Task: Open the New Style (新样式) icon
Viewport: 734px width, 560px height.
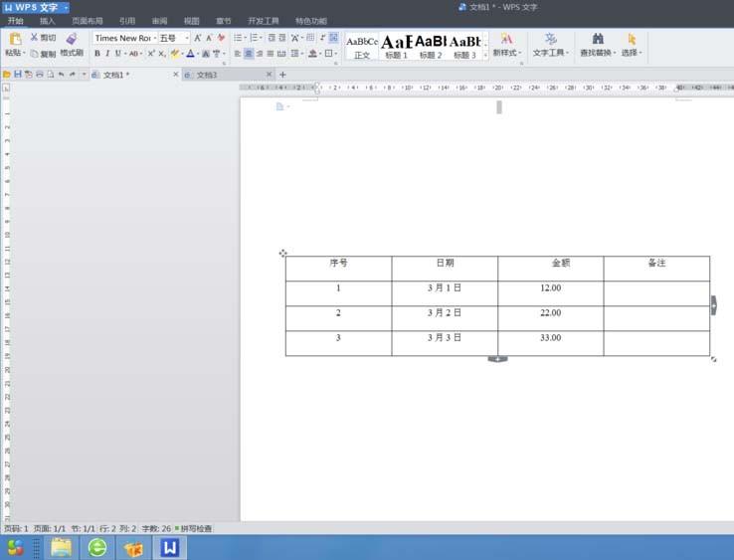Action: [506, 39]
